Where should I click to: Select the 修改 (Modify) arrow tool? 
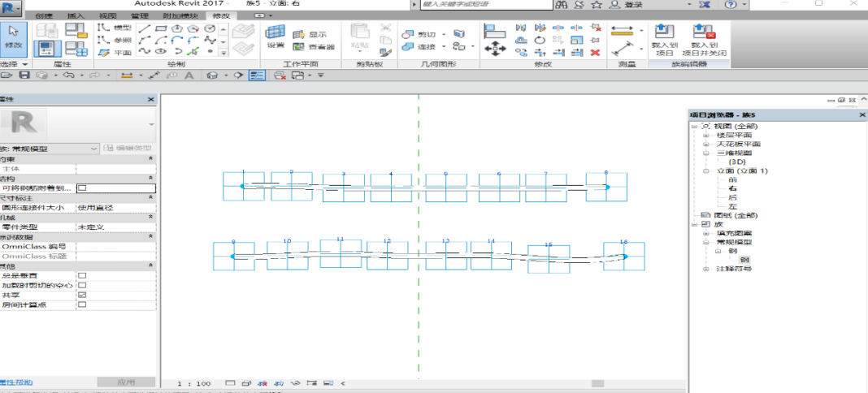coord(13,39)
